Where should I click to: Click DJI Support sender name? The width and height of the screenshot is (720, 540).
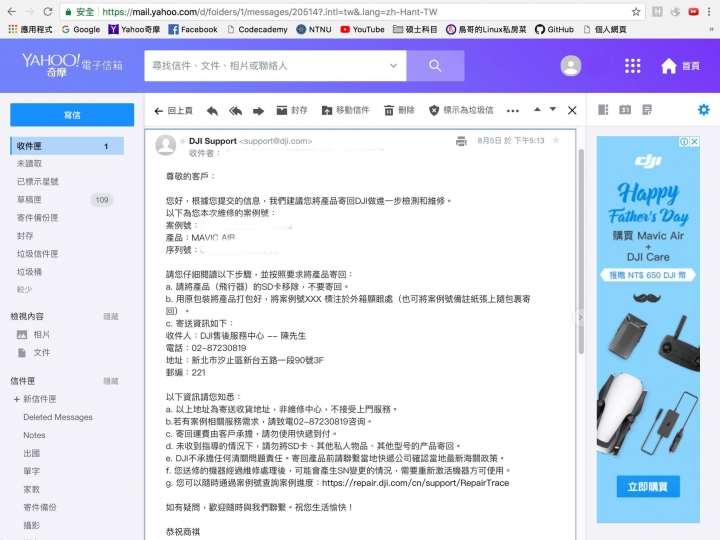(x=213, y=141)
